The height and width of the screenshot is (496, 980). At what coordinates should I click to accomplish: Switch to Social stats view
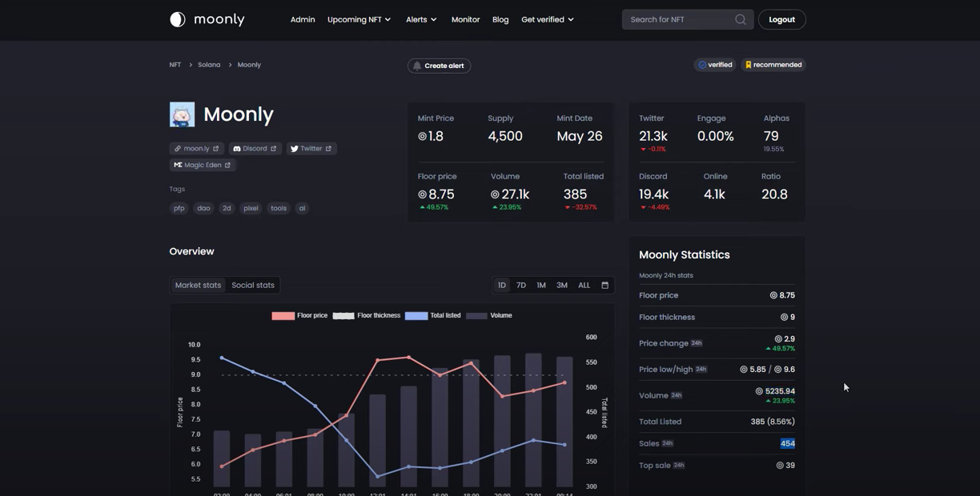[x=253, y=285]
